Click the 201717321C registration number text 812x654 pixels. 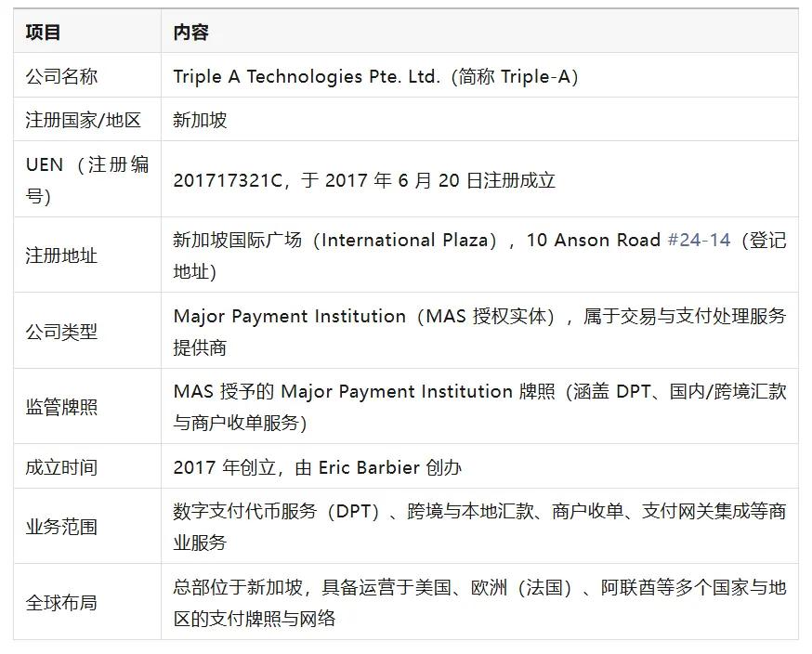coord(227,180)
